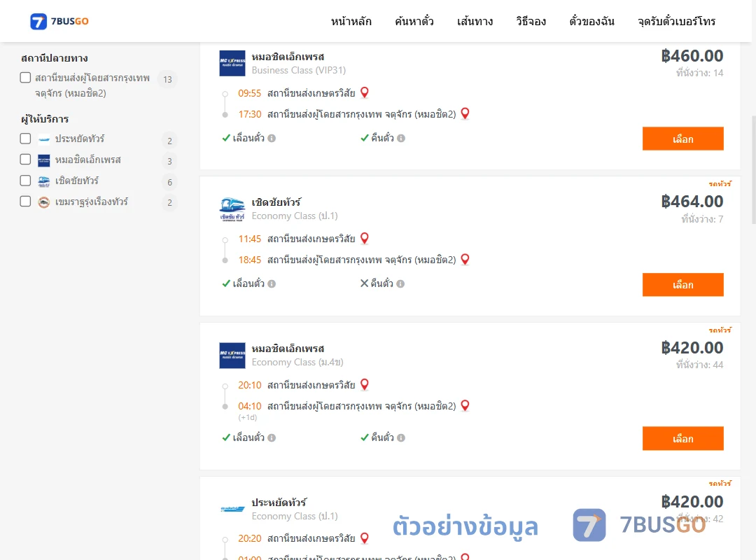The image size is (756, 560).
Task: Open map pin for 04:10 arrival station
Action: coord(465,405)
